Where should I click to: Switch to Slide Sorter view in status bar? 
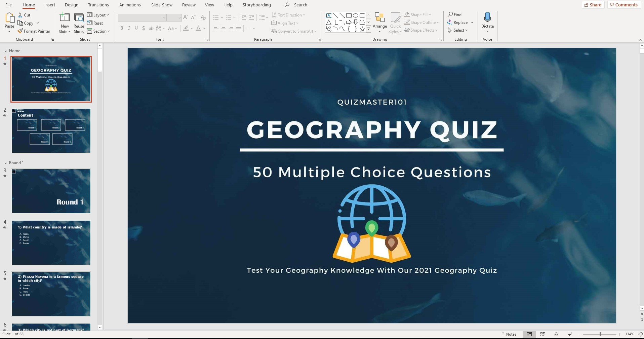click(x=543, y=334)
